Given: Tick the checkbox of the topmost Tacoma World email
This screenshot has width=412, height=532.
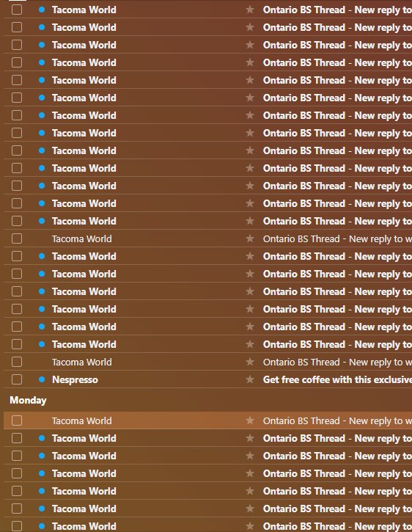Looking at the screenshot, I should pos(17,10).
